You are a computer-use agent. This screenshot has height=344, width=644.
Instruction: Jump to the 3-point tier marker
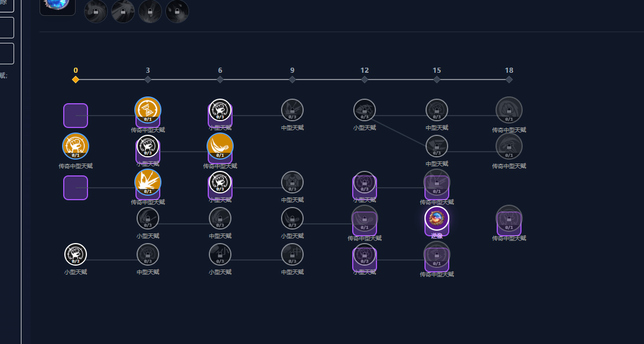pos(148,80)
